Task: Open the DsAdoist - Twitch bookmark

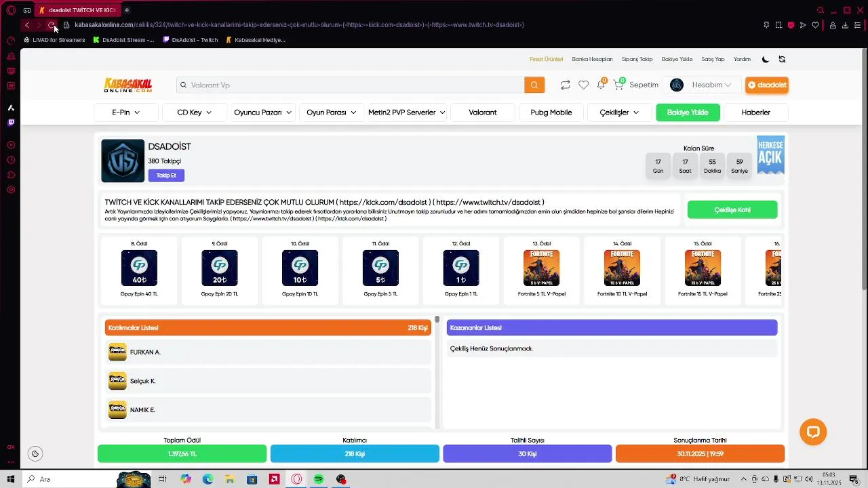Action: point(190,40)
